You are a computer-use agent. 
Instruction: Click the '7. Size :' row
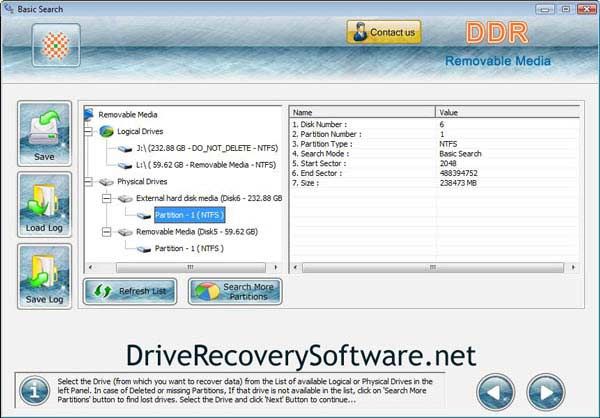(434, 183)
